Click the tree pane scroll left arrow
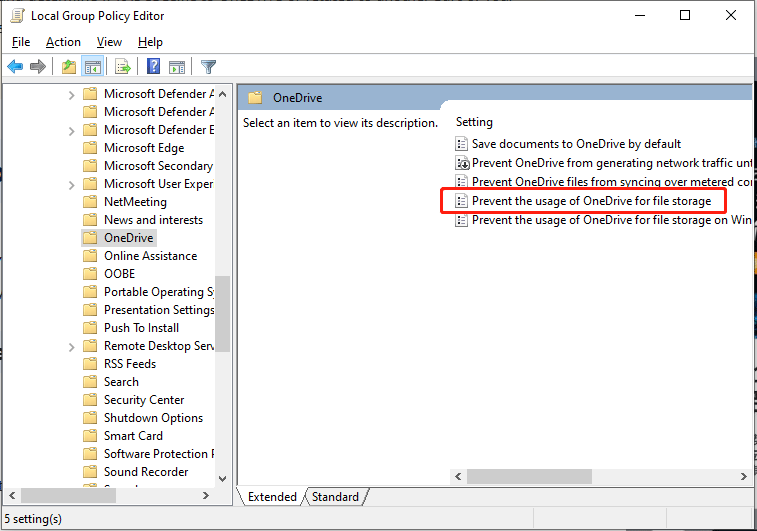Screen dimensions: 757x531 [12, 495]
